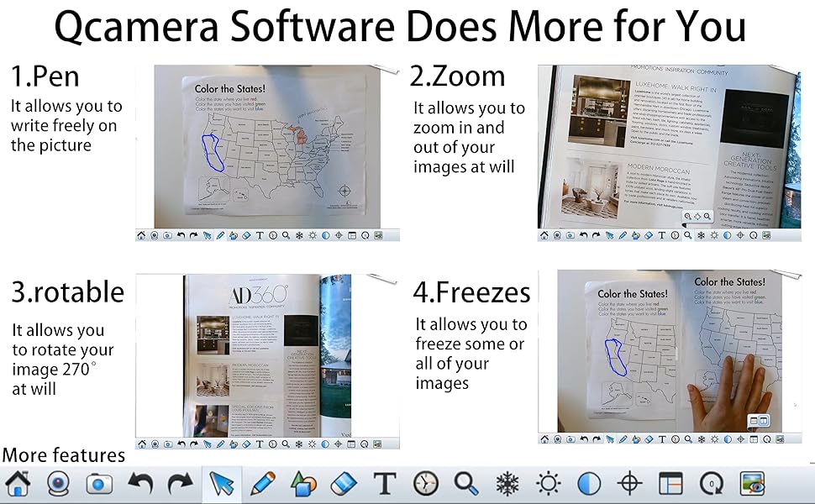
Task: Pick the Eraser tool in the large bottom toolbar
Action: [344, 484]
